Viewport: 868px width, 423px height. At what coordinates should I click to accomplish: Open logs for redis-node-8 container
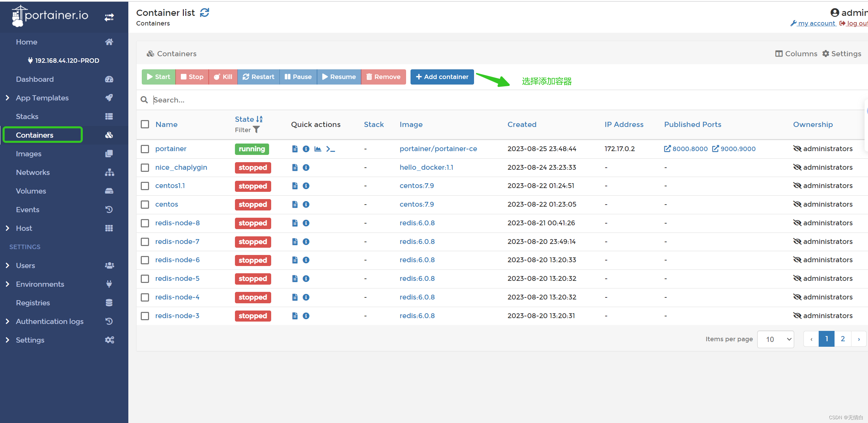pos(295,223)
